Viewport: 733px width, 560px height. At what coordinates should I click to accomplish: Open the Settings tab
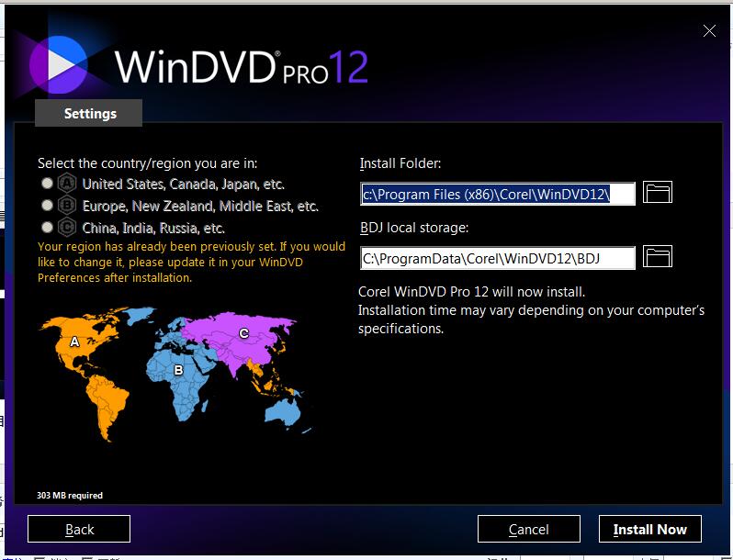click(89, 113)
